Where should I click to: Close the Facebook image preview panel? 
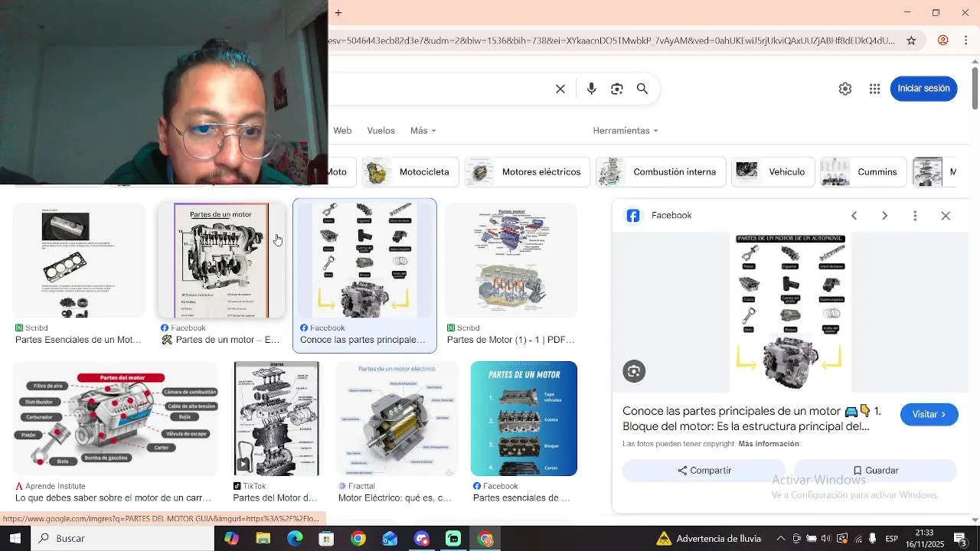click(x=946, y=216)
